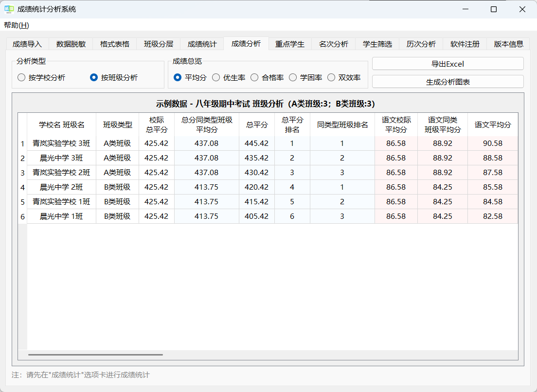Screen dimensions: 537x392
Task: Click 总平分 value 435.42
Action: click(x=257, y=158)
